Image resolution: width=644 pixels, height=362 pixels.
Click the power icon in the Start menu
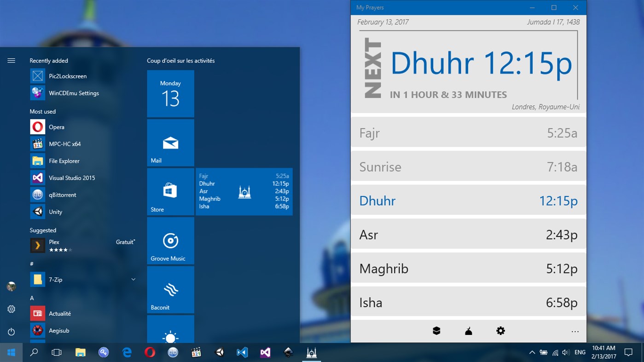[11, 331]
